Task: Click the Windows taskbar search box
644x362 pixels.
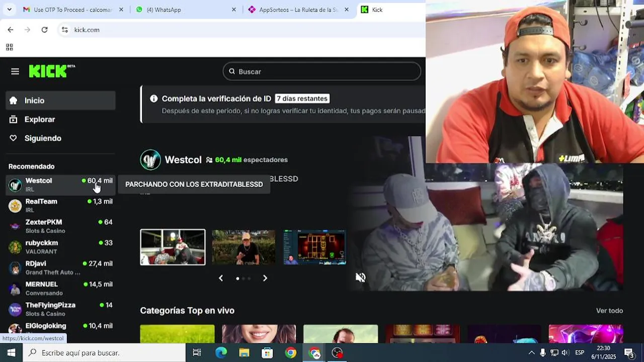Action: 104,352
